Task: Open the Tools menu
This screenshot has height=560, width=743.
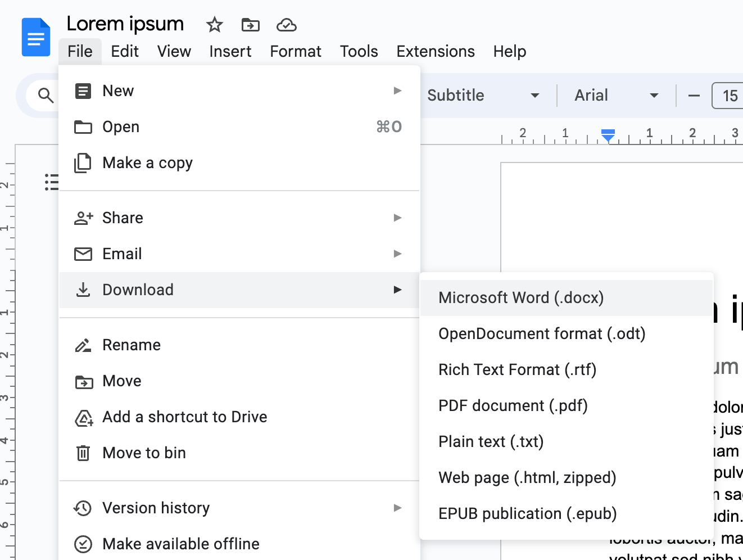Action: [359, 51]
